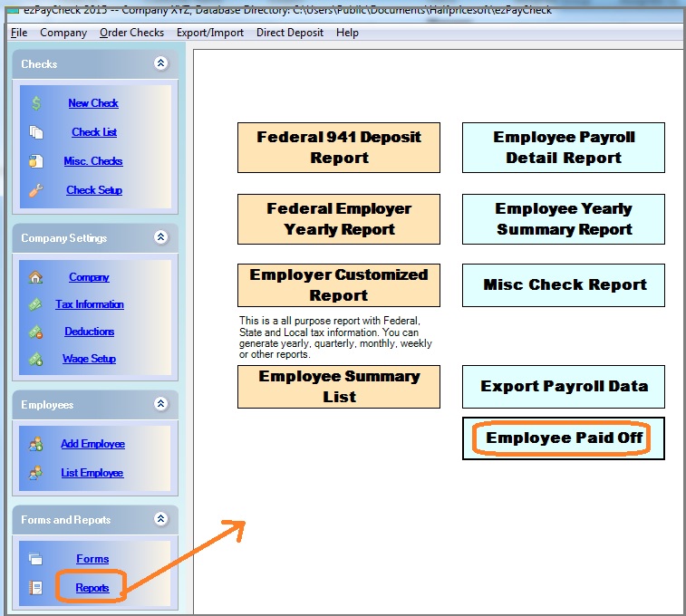
Task: Click the documents icon next to Check List
Action: pos(36,132)
